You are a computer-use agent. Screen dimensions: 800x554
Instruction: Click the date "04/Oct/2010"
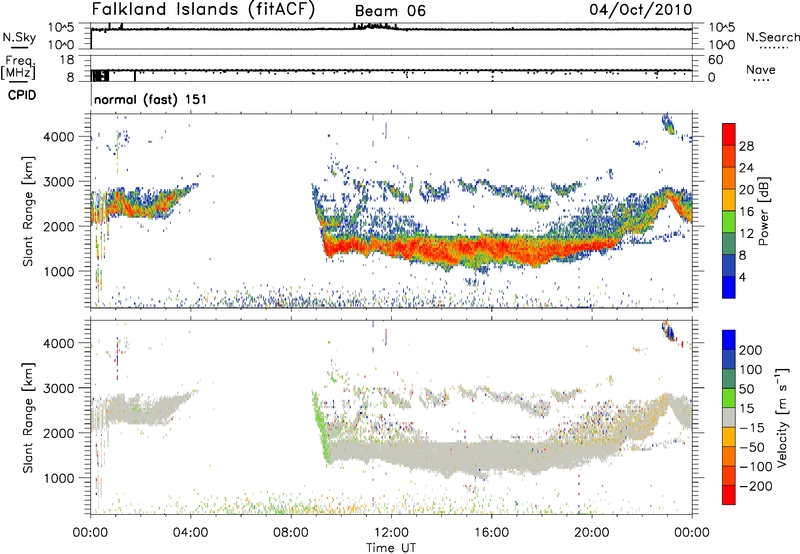pos(641,9)
